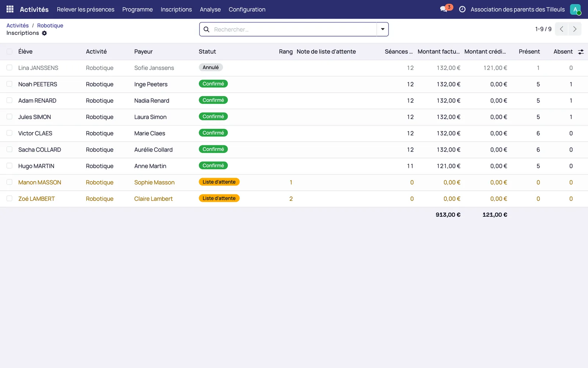Go back to Activités breadcrumb link
588x368 pixels.
18,25
